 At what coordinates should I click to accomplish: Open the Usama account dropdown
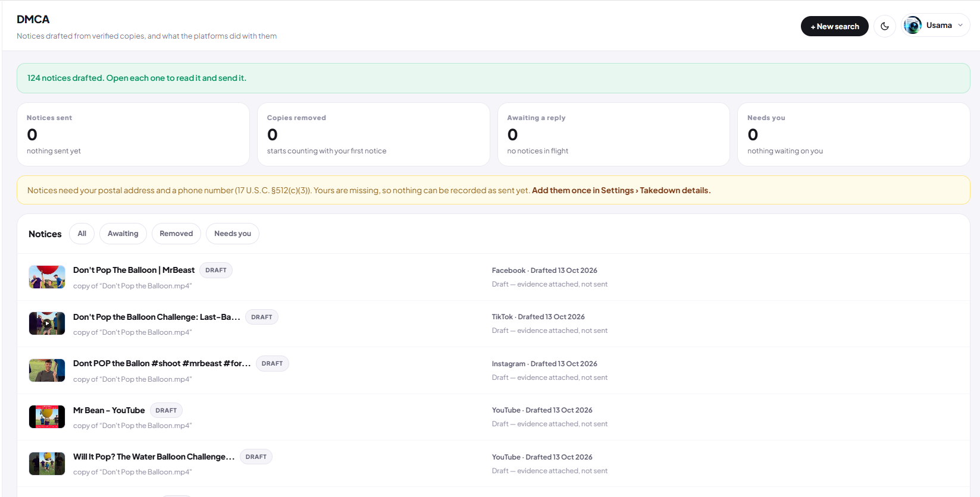(x=936, y=26)
